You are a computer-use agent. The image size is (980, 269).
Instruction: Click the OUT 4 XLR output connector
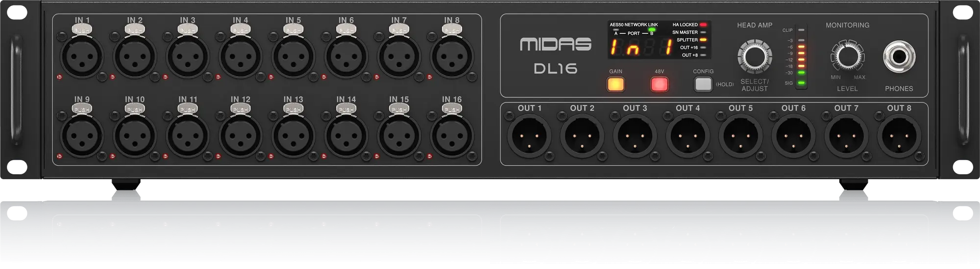click(688, 135)
